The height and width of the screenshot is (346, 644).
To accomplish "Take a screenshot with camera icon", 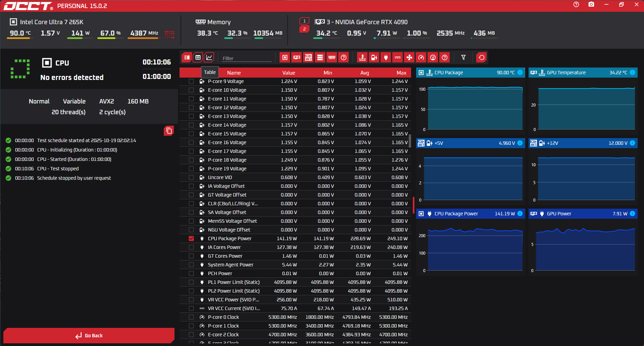I will tap(591, 5).
